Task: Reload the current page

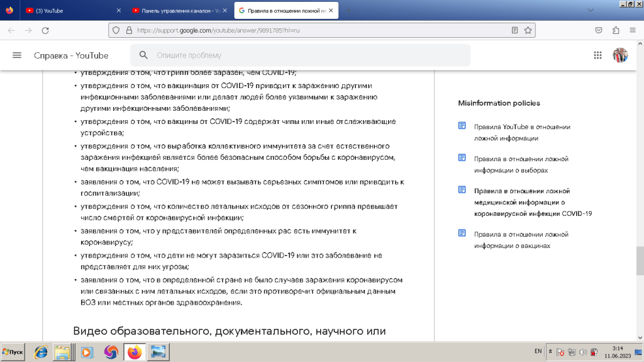Action: point(45,30)
